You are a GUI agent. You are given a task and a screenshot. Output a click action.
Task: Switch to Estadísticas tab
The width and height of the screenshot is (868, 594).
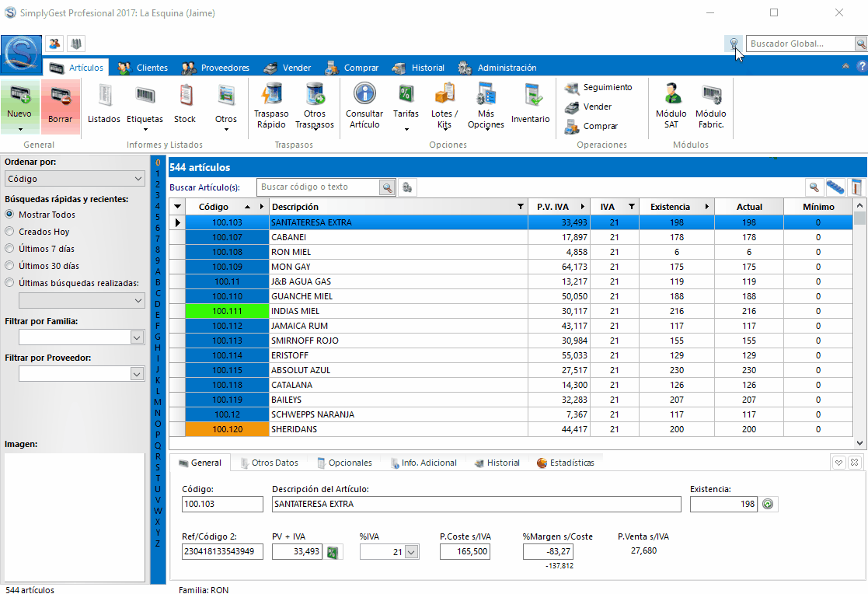pos(566,463)
